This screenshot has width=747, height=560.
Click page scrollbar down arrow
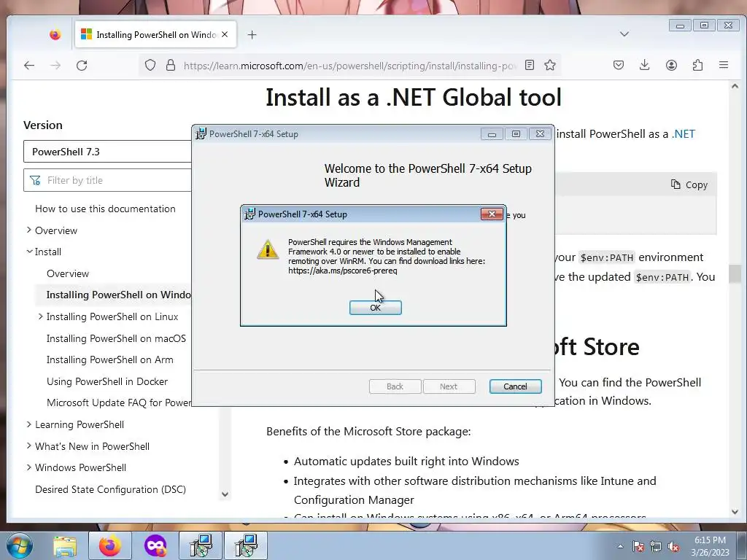[735, 512]
